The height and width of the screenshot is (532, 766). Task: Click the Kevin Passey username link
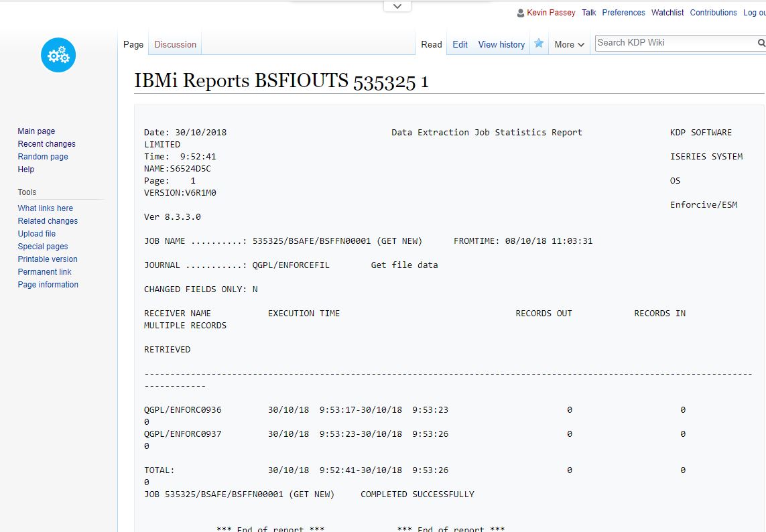click(x=551, y=13)
